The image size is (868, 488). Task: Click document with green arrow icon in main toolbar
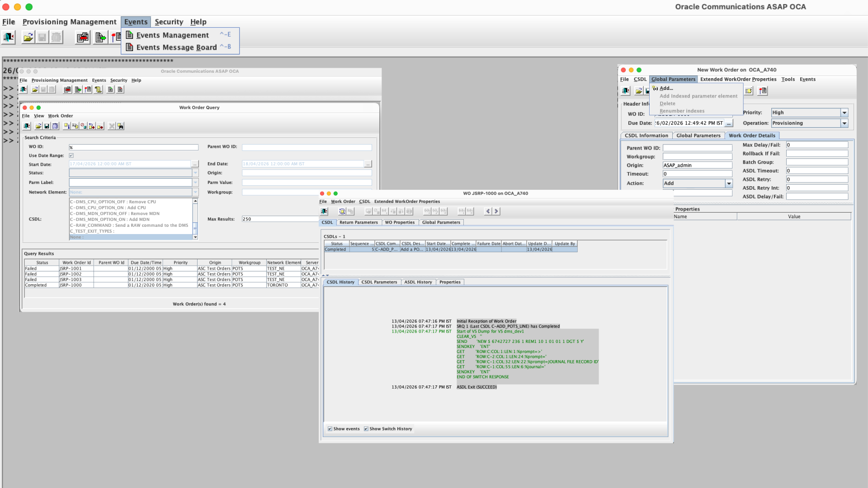click(100, 38)
